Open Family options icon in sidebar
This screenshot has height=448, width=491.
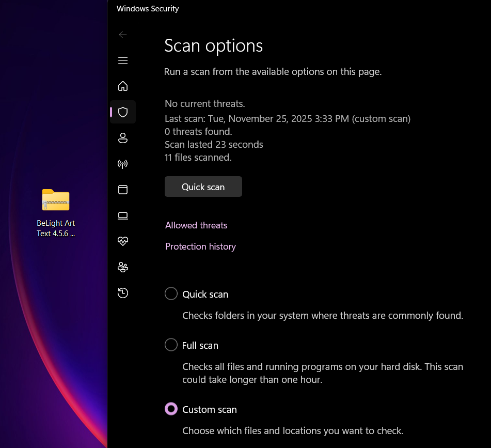click(123, 267)
